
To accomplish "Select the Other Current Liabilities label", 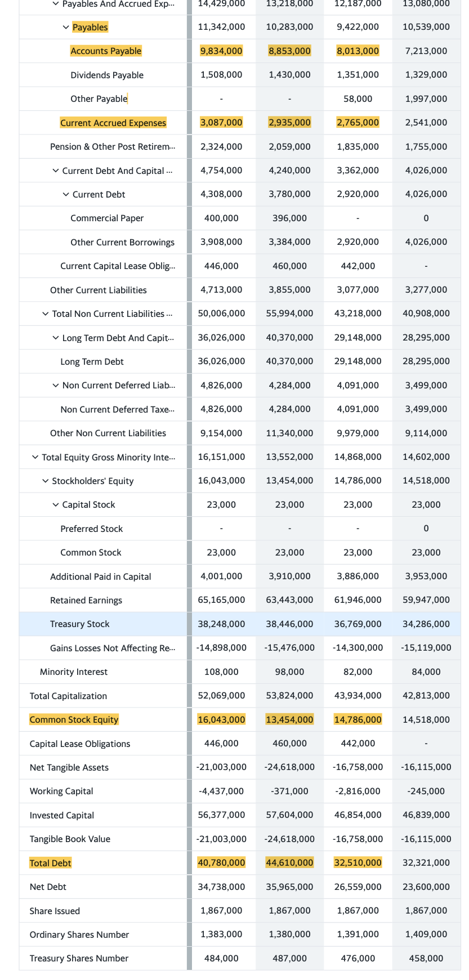I will [98, 290].
